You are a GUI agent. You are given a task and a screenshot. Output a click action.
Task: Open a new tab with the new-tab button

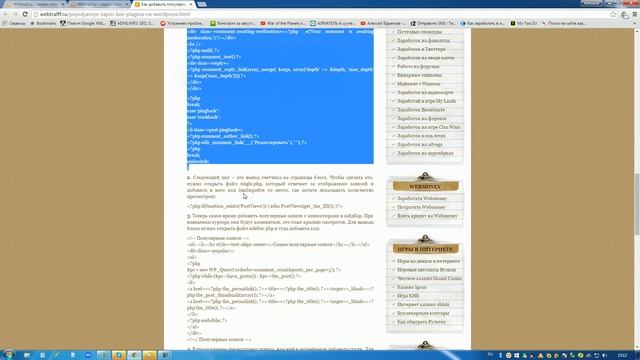(202, 4)
